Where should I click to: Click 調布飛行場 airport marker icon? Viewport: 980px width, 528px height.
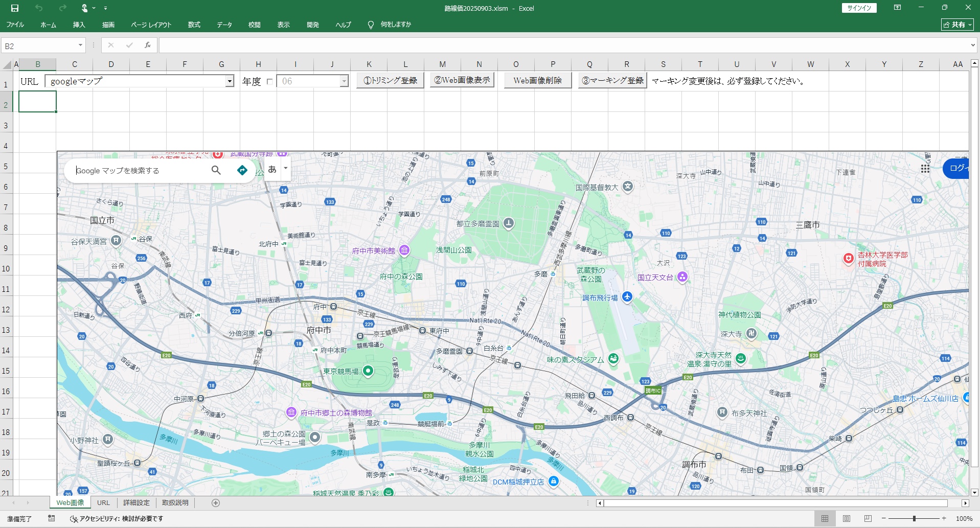pyautogui.click(x=627, y=296)
